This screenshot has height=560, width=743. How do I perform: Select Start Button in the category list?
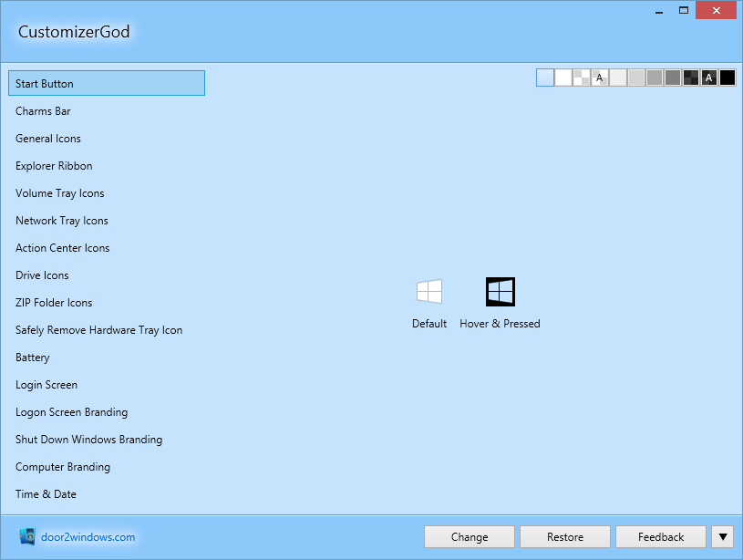pos(107,84)
